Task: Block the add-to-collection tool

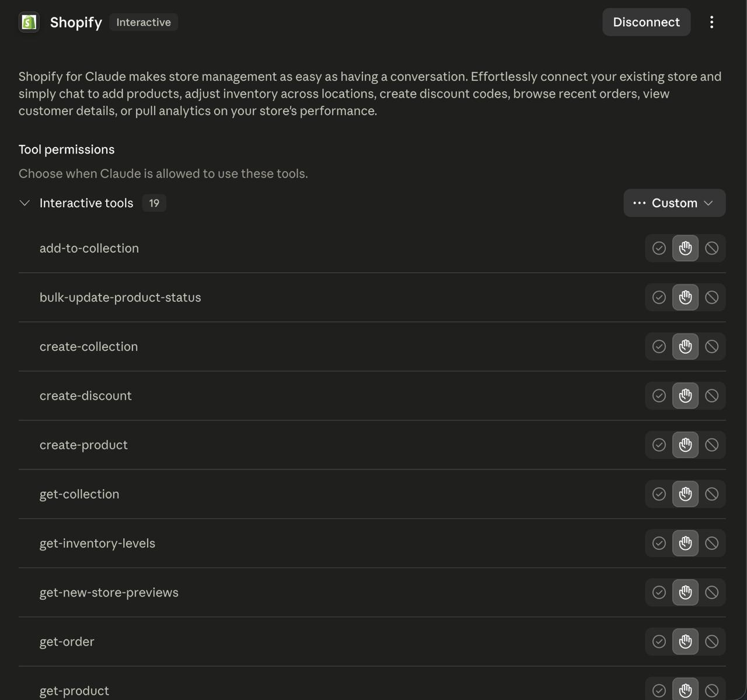Action: tap(711, 248)
